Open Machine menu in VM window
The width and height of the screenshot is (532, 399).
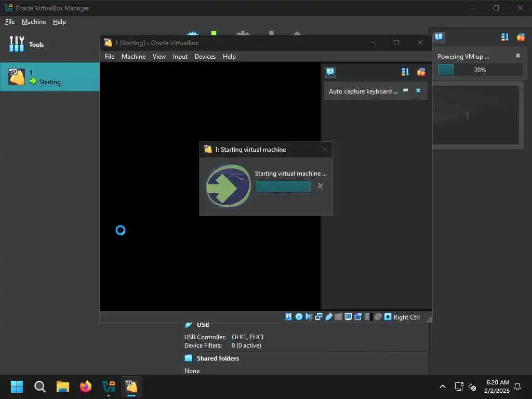pos(134,57)
